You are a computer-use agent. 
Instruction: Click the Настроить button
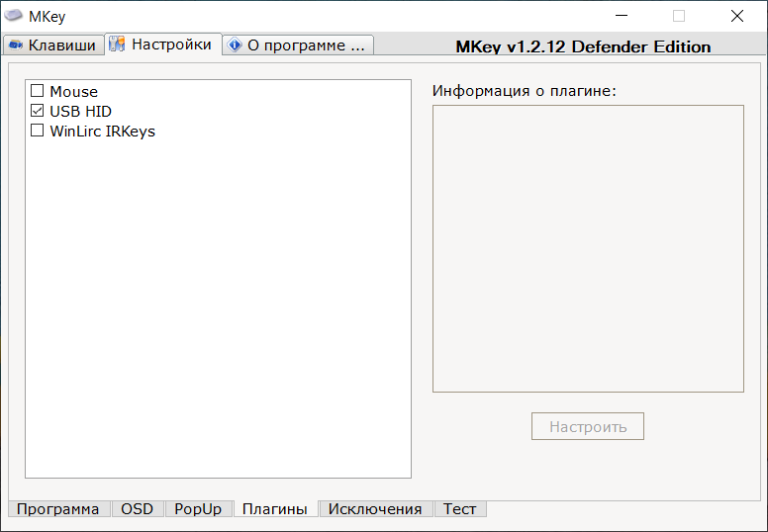coord(588,426)
